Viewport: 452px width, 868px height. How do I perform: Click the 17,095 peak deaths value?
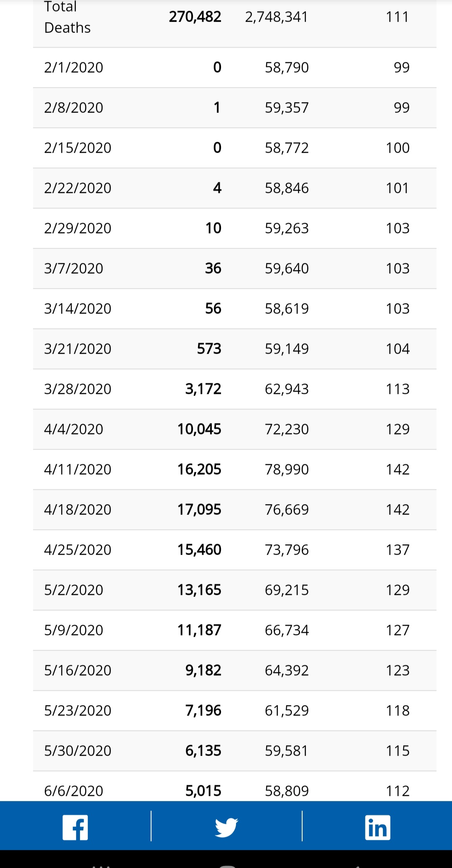tap(199, 510)
